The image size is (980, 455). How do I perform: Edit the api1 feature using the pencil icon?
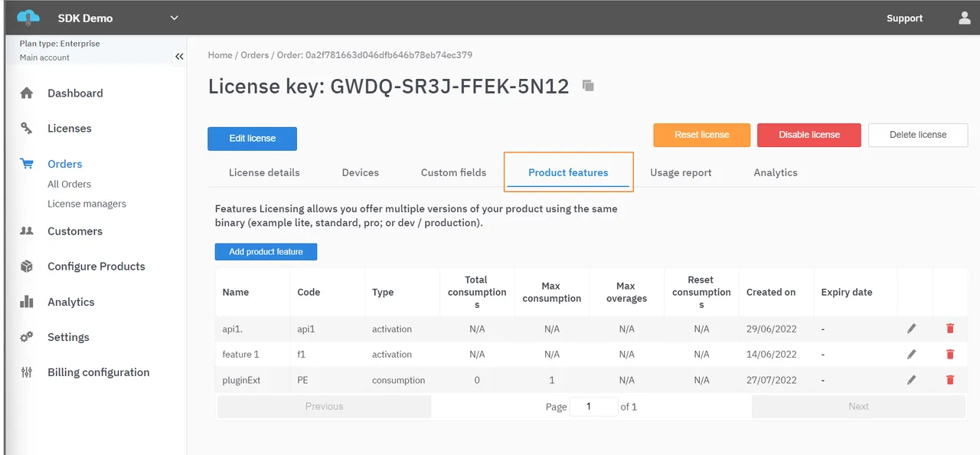click(x=911, y=328)
